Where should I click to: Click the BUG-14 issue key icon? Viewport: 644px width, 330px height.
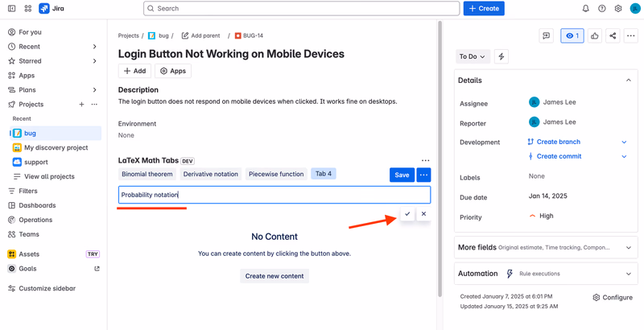[237, 35]
